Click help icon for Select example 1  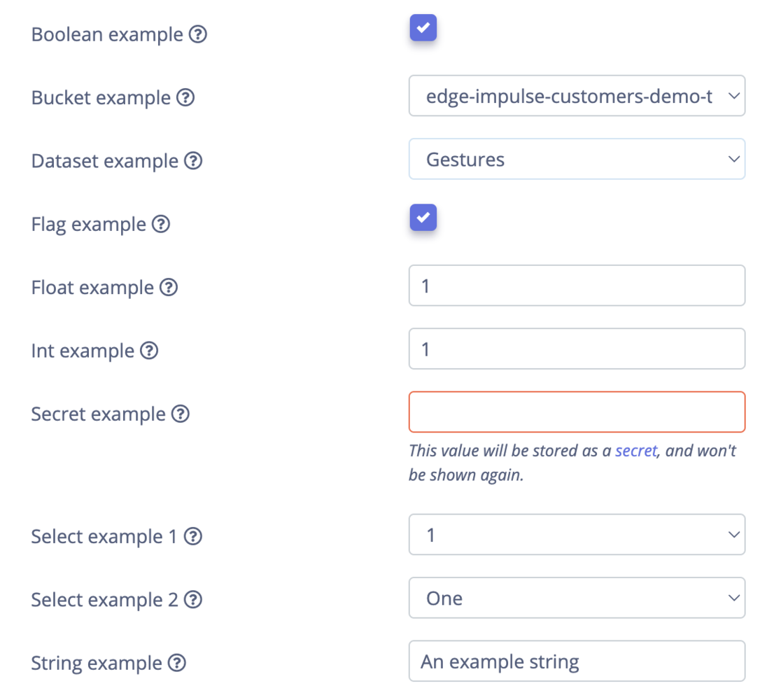click(x=193, y=537)
